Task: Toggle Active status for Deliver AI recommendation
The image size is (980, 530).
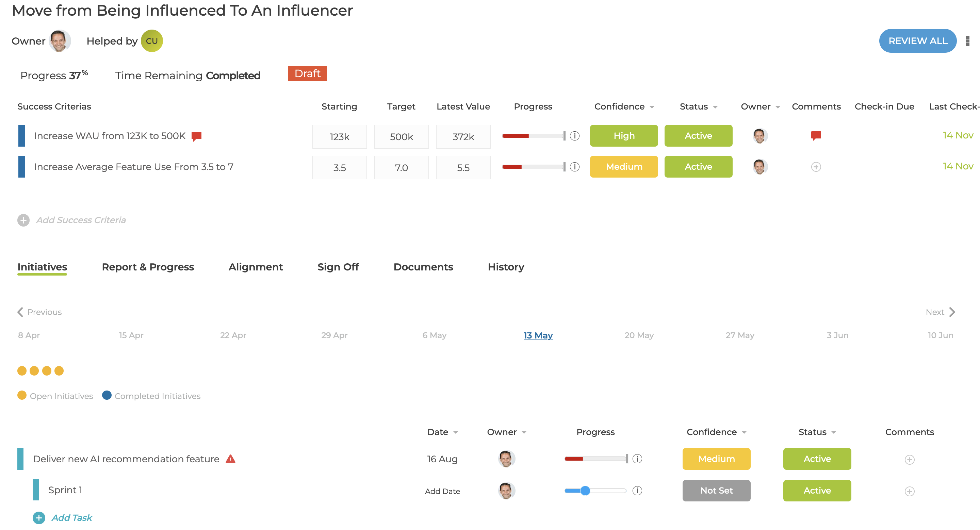Action: 817,459
